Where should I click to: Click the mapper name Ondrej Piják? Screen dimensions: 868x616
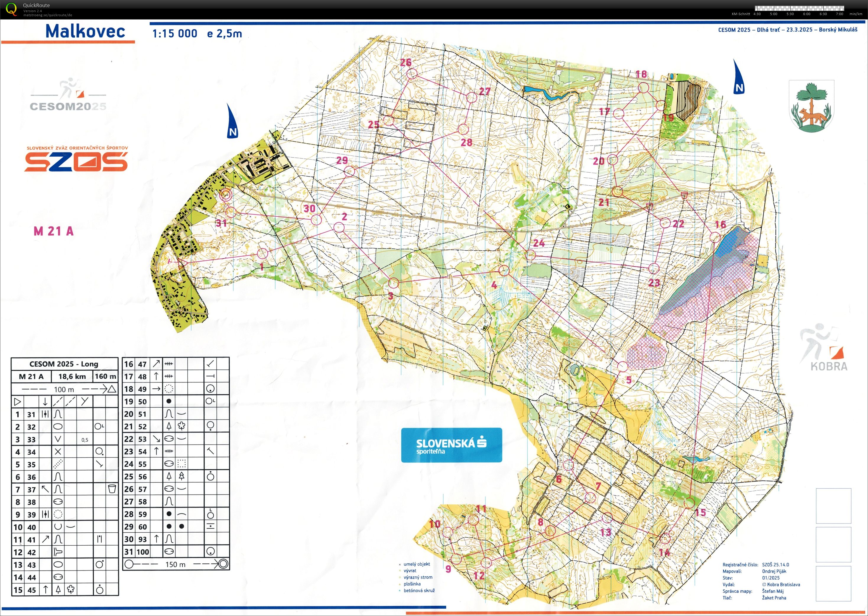pyautogui.click(x=774, y=571)
